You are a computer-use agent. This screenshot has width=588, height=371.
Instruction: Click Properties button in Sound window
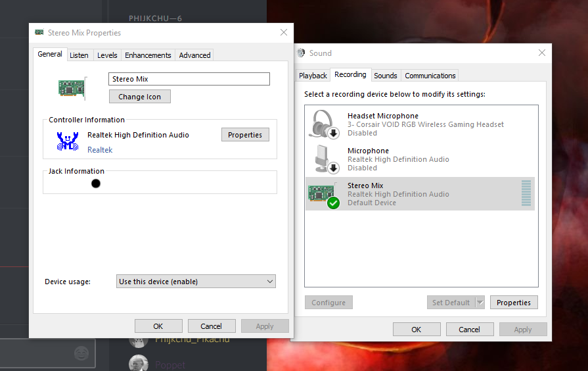[514, 303]
